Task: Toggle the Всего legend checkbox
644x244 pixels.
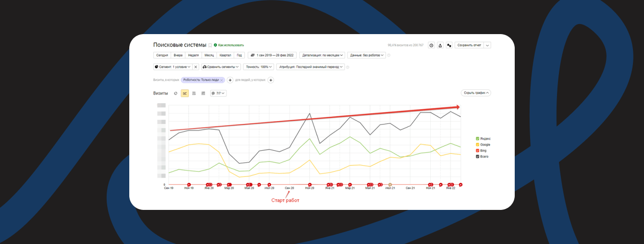Action: click(477, 157)
